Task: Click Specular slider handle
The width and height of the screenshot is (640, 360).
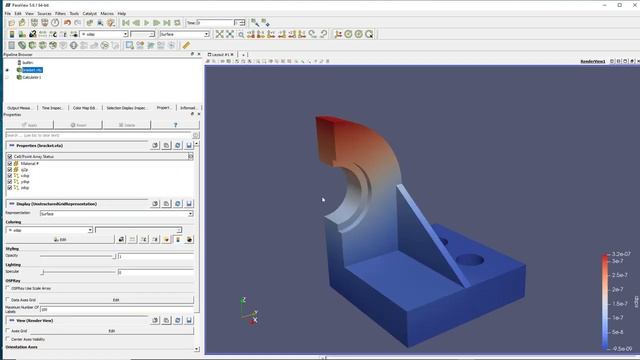Action: click(42, 272)
